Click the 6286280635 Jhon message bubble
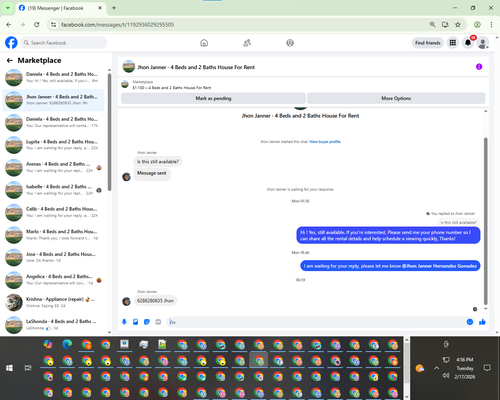Screen dimensions: 500x400 click(x=155, y=301)
